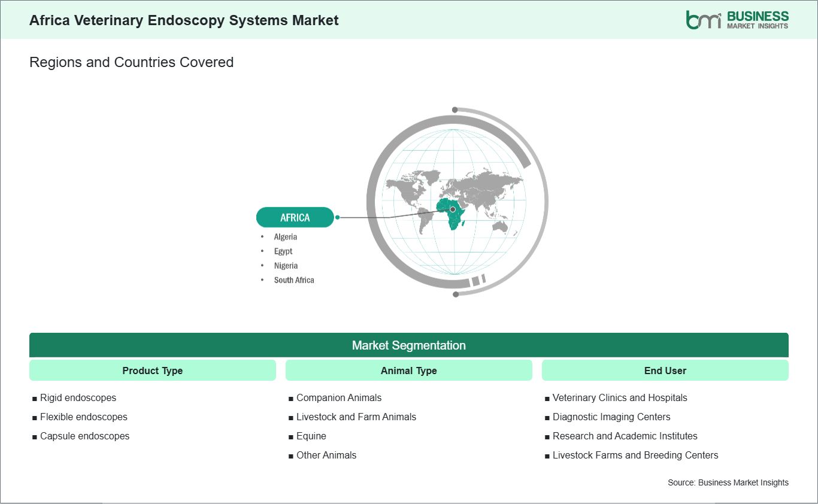This screenshot has height=504, width=818.
Task: Click the 'Regions and Countries Covered' heading
Action: (131, 62)
